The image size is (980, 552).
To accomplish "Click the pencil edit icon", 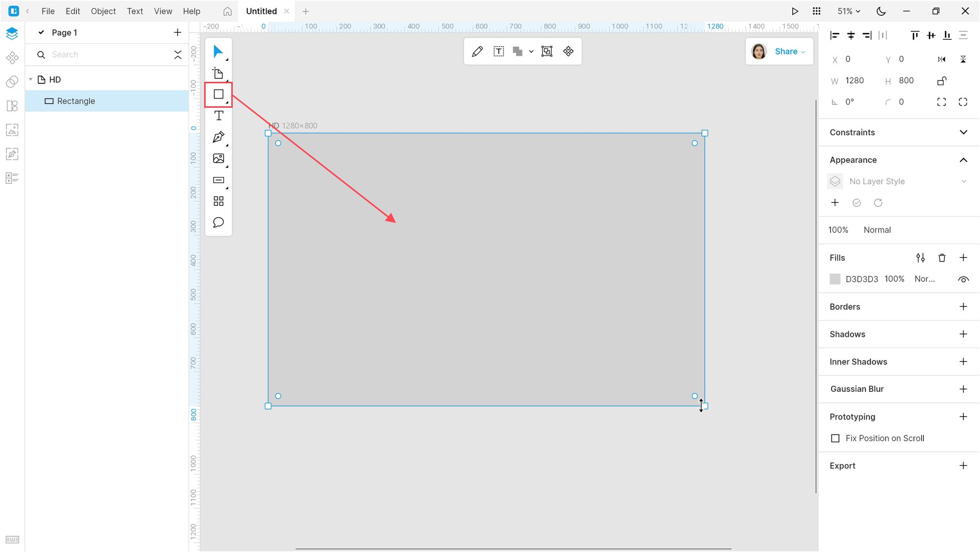I will click(x=477, y=51).
